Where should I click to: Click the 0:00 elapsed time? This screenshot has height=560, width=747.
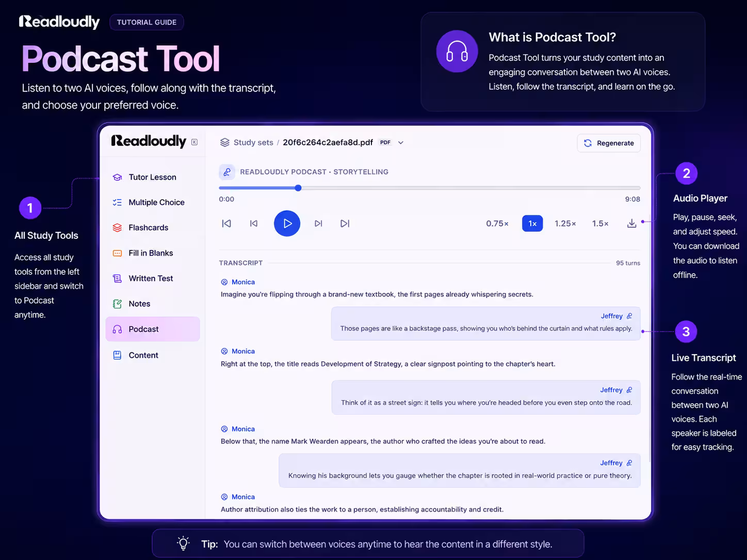pos(226,199)
